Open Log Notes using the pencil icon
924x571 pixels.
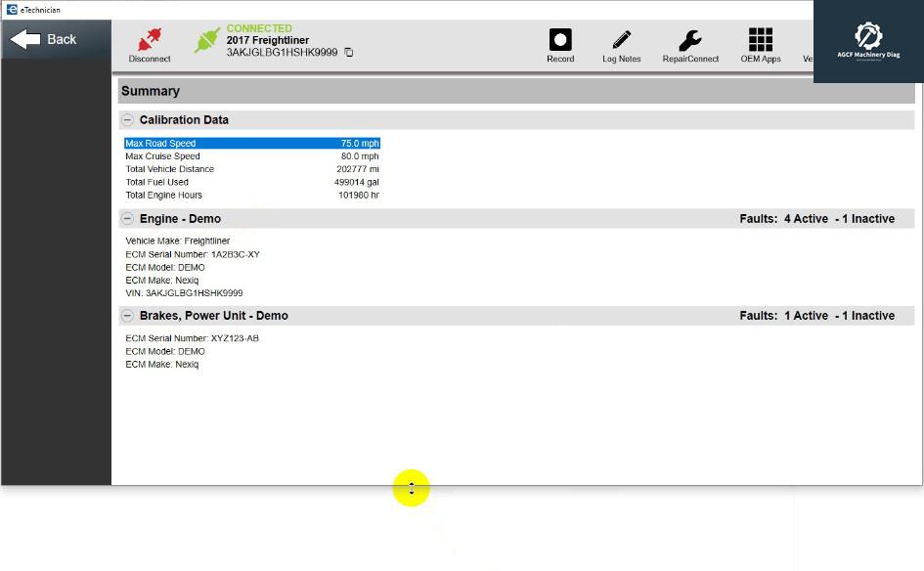(x=621, y=39)
